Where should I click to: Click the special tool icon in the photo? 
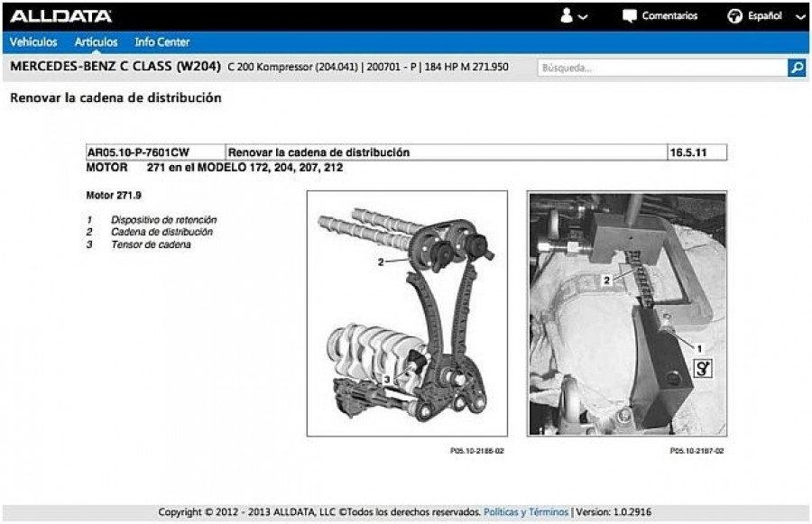pos(703,368)
